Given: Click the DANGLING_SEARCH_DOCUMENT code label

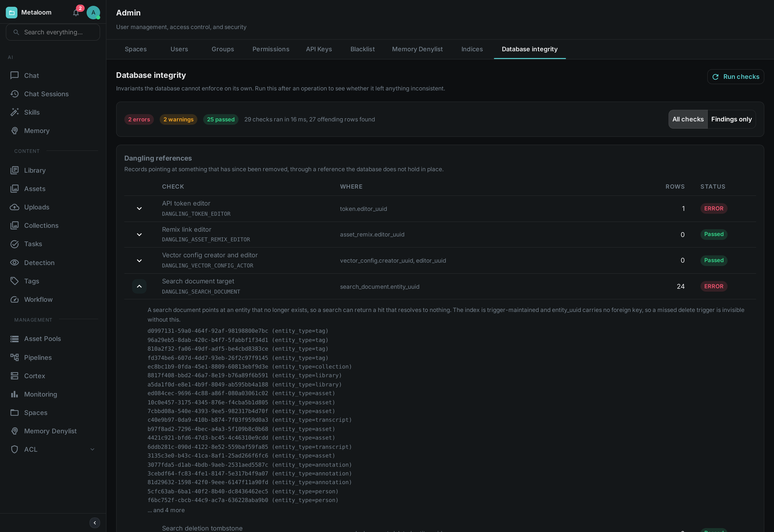Looking at the screenshot, I should click(201, 292).
